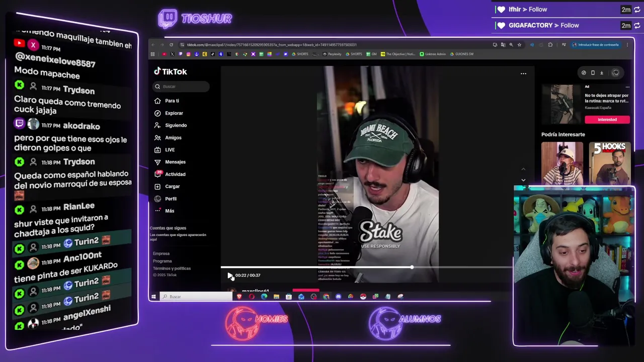Open Brave browser from taskbar
Image resolution: width=644 pixels, height=362 pixels.
point(239,297)
